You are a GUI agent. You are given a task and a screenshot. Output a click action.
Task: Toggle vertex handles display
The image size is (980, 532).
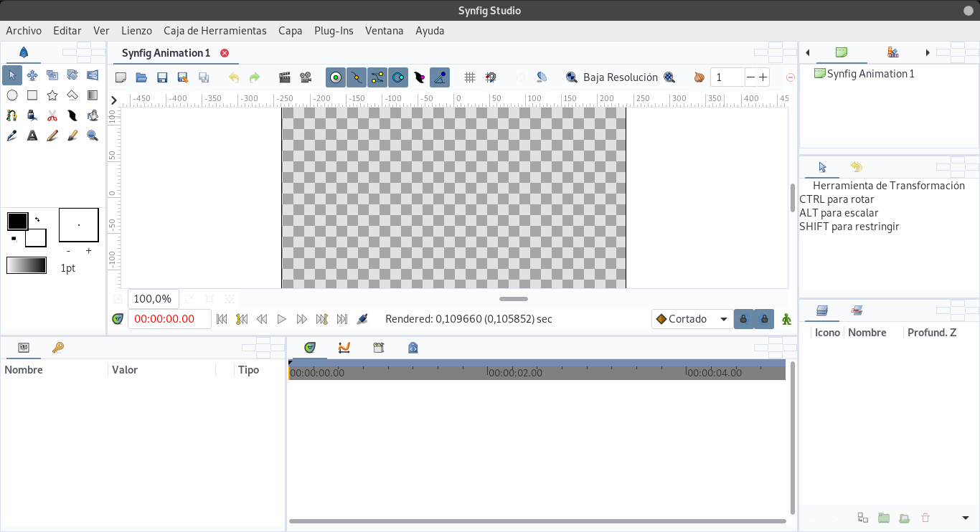[357, 77]
